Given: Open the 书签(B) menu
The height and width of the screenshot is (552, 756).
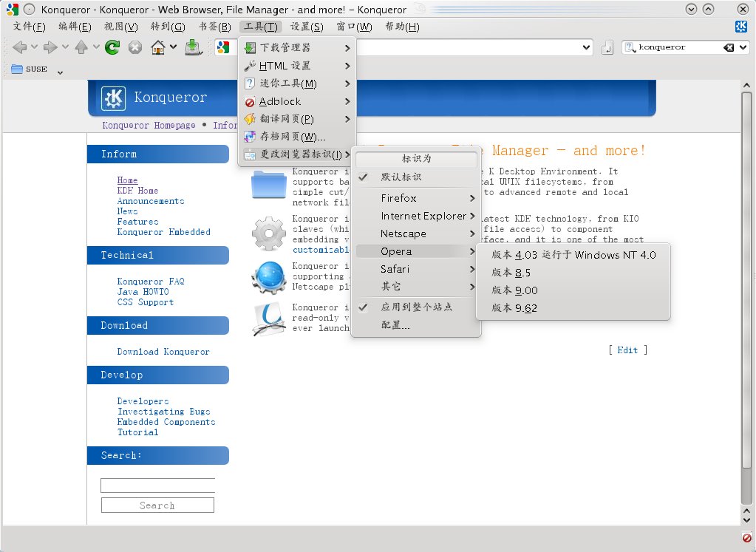Looking at the screenshot, I should tap(214, 27).
